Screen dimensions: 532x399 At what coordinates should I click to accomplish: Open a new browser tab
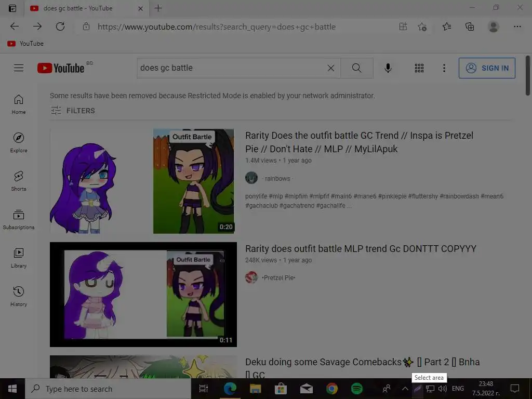click(x=158, y=8)
